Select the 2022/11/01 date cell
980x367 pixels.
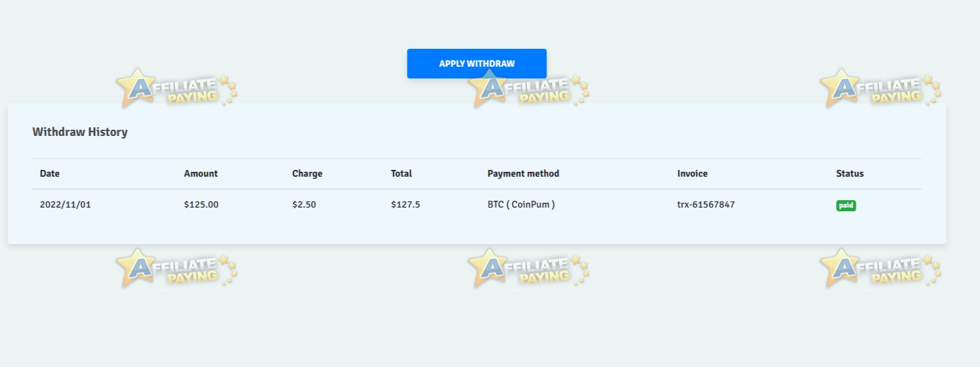[x=65, y=205]
